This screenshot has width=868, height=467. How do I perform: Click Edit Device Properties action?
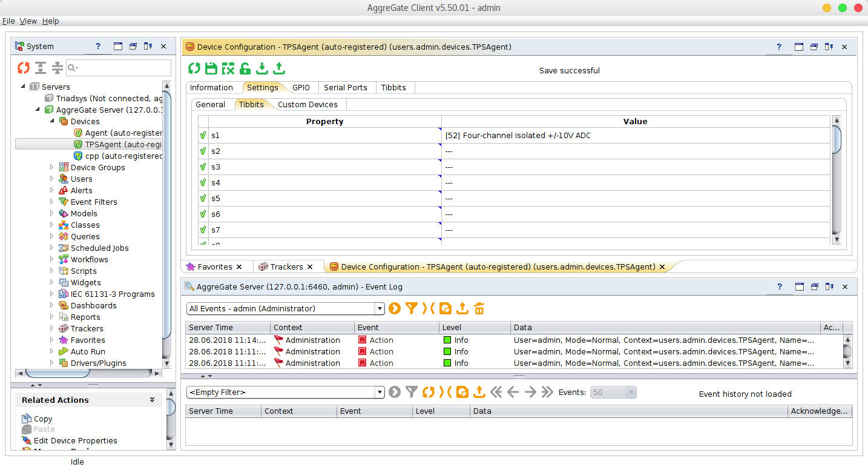76,440
